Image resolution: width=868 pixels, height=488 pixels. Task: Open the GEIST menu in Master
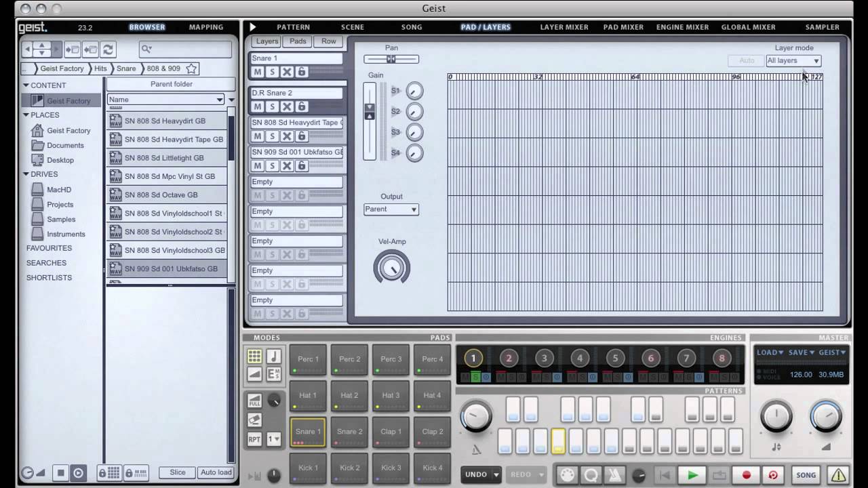pyautogui.click(x=832, y=352)
